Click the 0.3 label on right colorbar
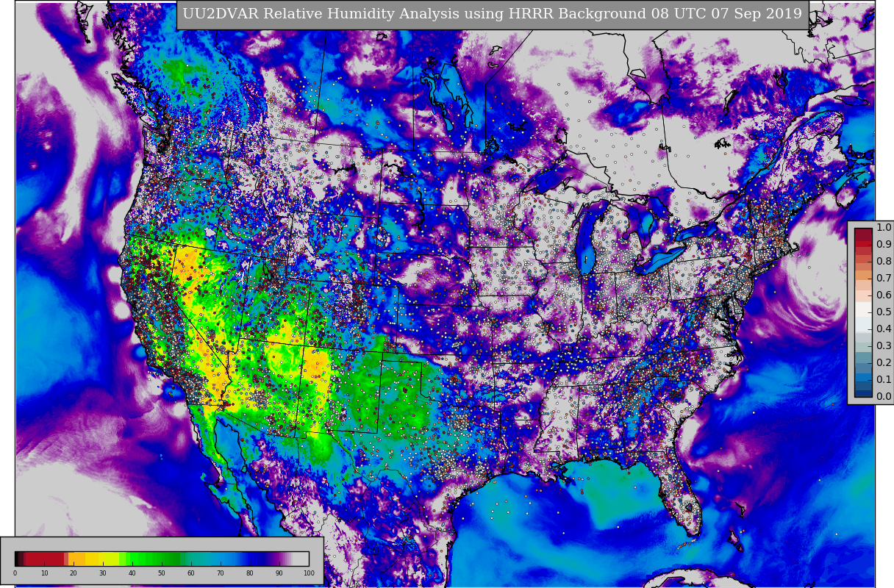894x588 pixels. coord(883,345)
